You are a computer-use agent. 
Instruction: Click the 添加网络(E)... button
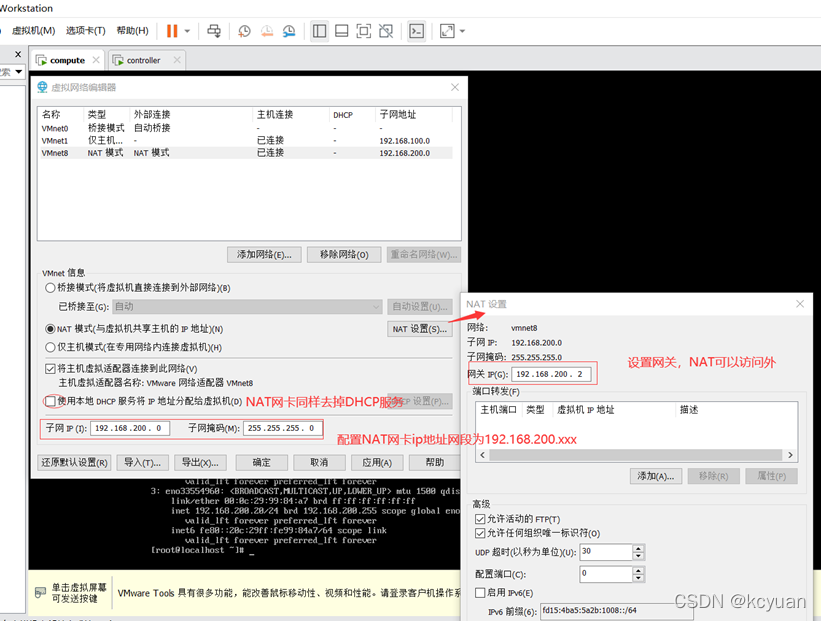click(264, 254)
